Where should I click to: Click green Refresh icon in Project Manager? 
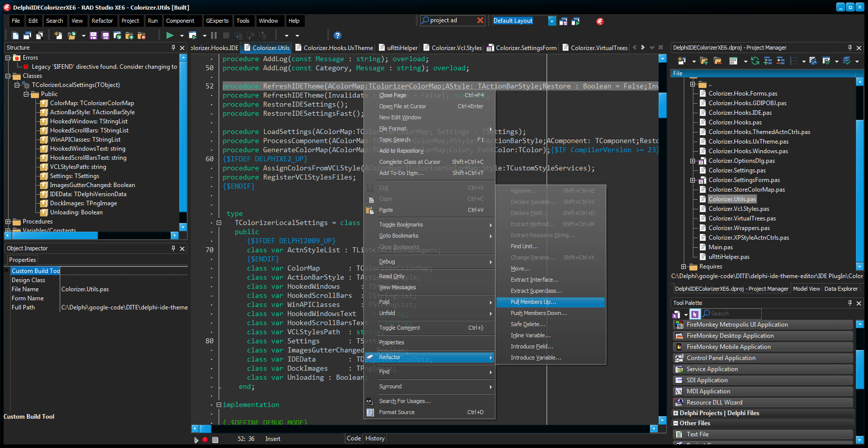(755, 61)
